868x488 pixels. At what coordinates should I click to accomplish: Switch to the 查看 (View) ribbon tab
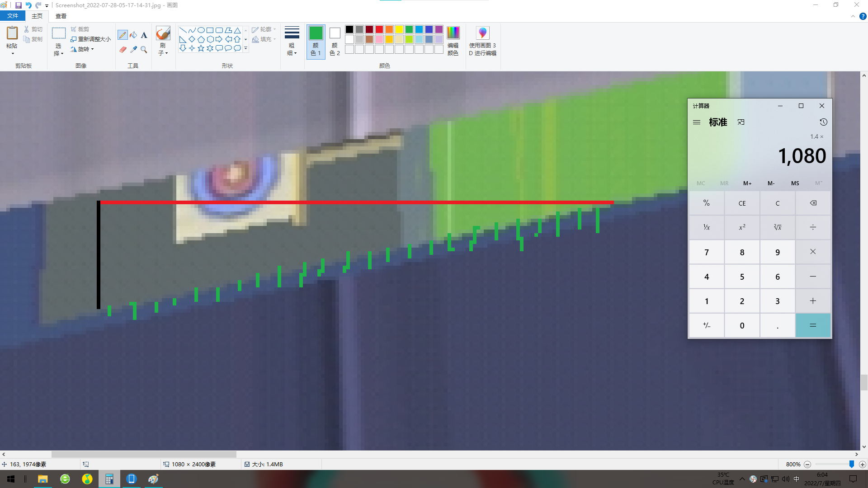click(x=61, y=16)
